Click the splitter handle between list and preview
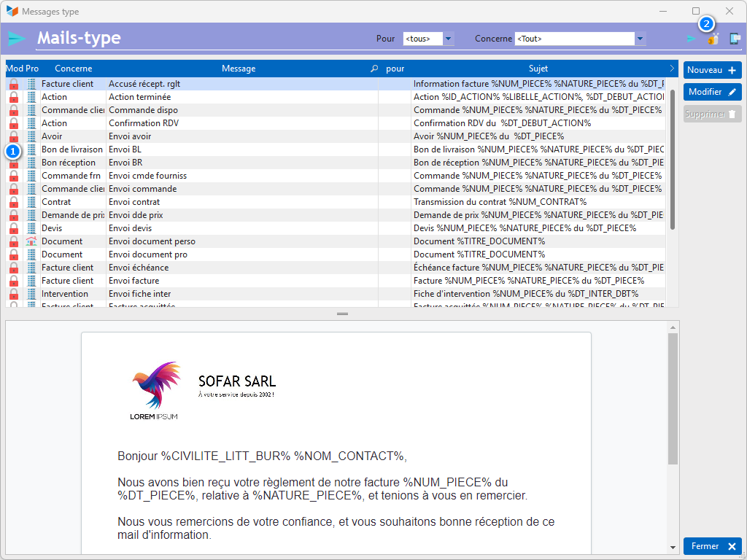The height and width of the screenshot is (560, 747). click(x=342, y=314)
